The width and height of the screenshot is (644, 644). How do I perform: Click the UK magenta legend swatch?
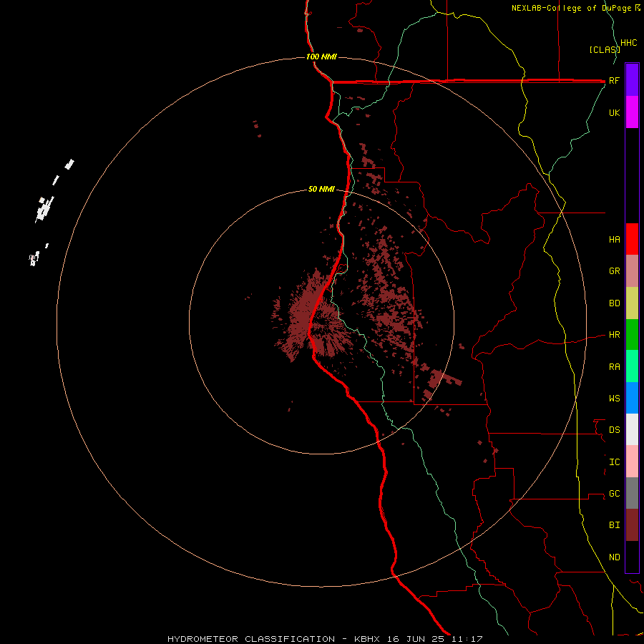(632, 112)
